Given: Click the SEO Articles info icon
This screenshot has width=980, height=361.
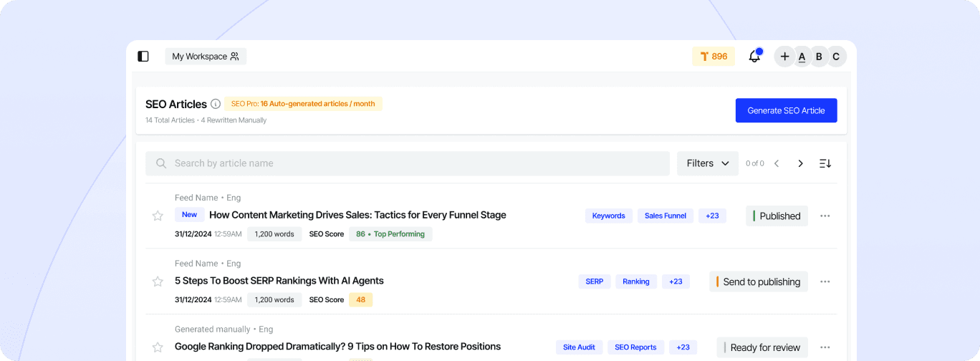Looking at the screenshot, I should 216,104.
